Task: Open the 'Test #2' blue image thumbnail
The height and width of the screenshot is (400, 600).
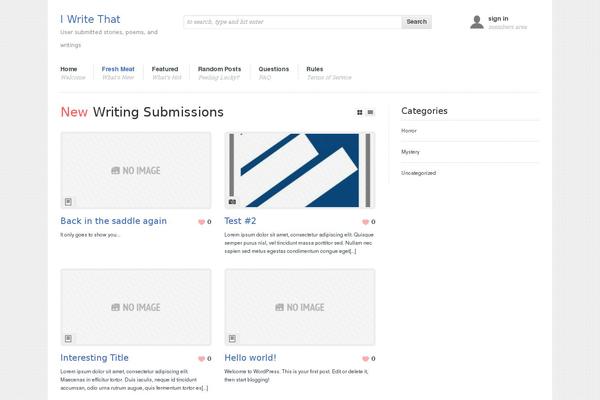Action: [300, 170]
